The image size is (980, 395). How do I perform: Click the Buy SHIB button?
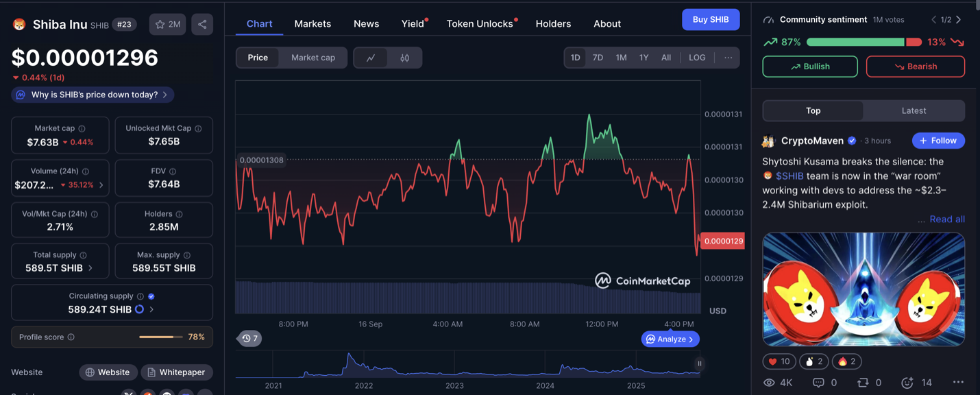[x=710, y=20]
